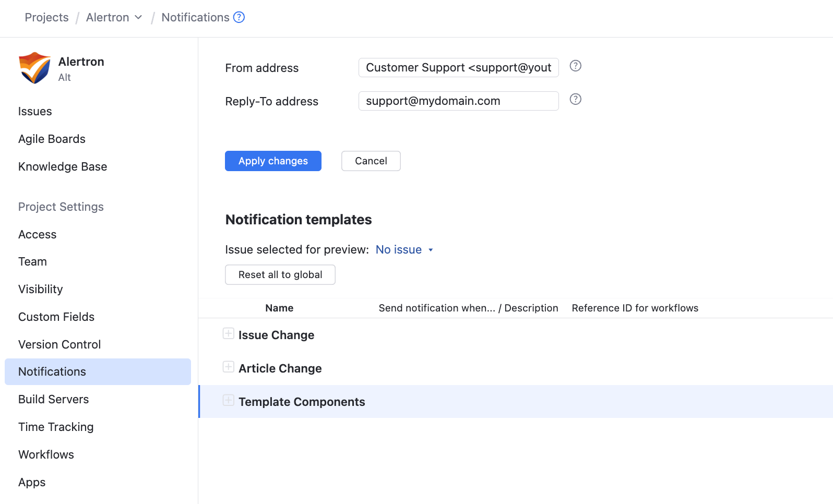This screenshot has height=504, width=833.
Task: Open Custom Fields settings
Action: point(56,317)
